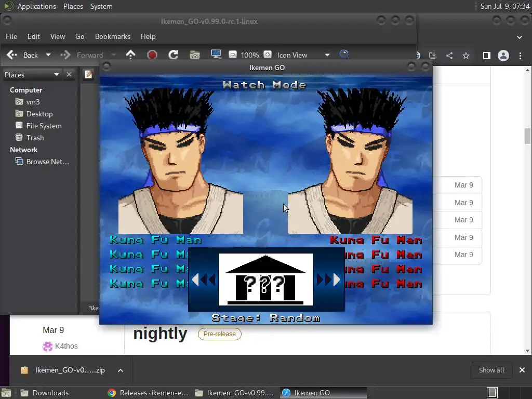Click the right Kung Fu Man portrait

350,161
